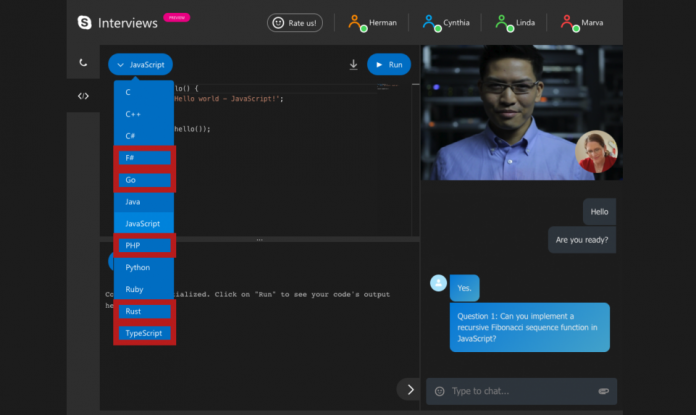
Task: Choose TypeScript language option
Action: pos(144,333)
